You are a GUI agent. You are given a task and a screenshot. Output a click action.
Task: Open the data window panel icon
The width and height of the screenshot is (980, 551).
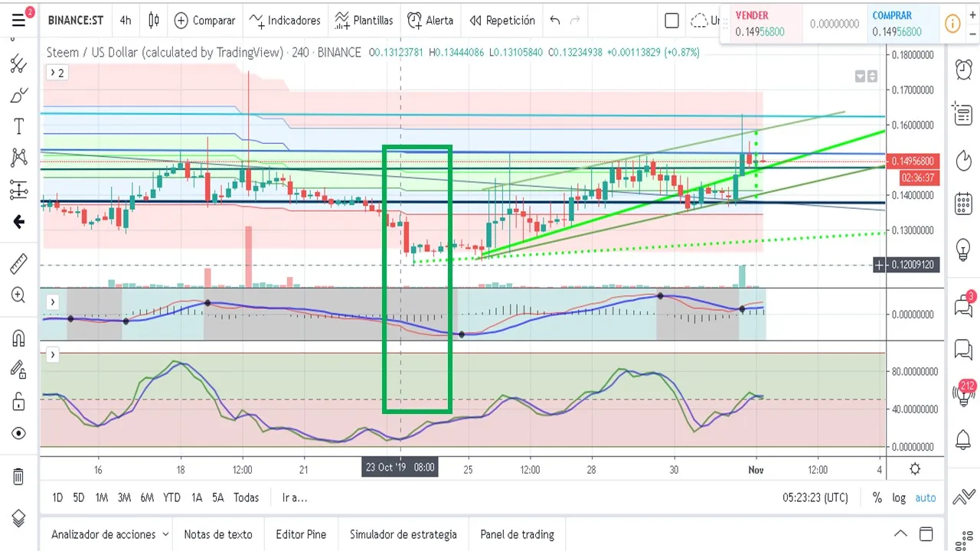pyautogui.click(x=964, y=114)
